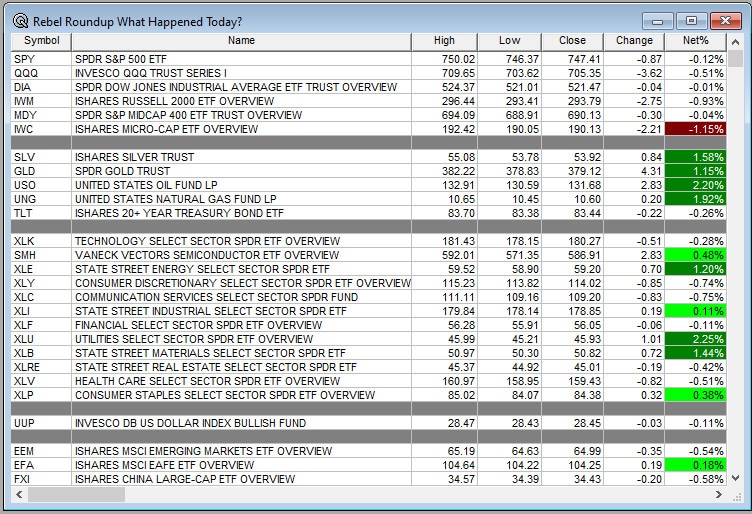Click HEALTH CARE SELECT SECTOR SPDR name
Viewport: 752px width, 514px height.
pyautogui.click(x=241, y=381)
